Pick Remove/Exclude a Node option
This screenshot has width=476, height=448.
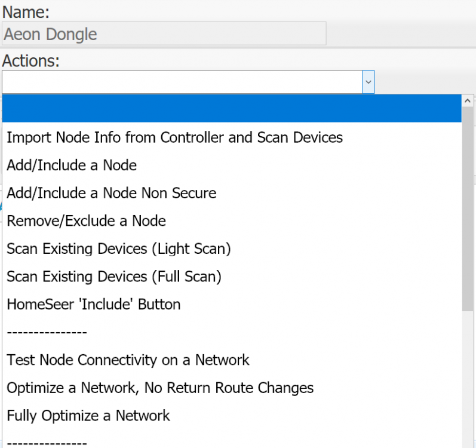[x=86, y=221]
